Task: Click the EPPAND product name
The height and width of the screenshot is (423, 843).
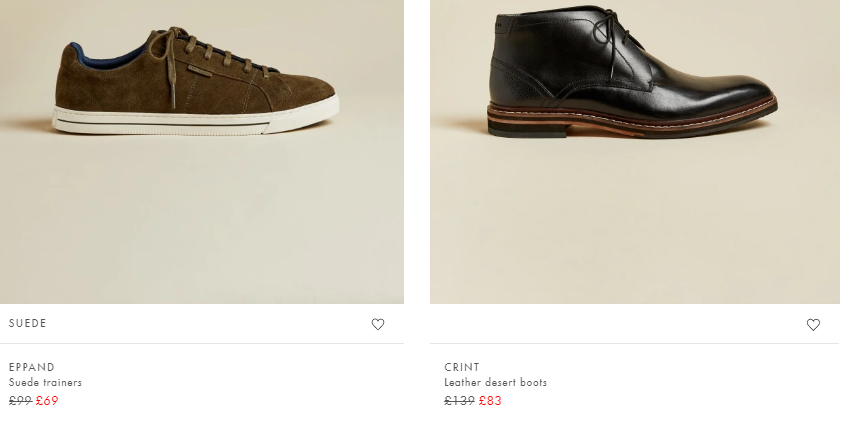Action: coord(32,367)
